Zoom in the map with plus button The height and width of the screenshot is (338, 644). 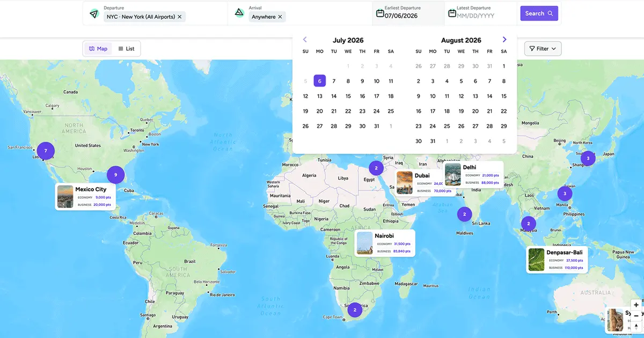(x=636, y=305)
